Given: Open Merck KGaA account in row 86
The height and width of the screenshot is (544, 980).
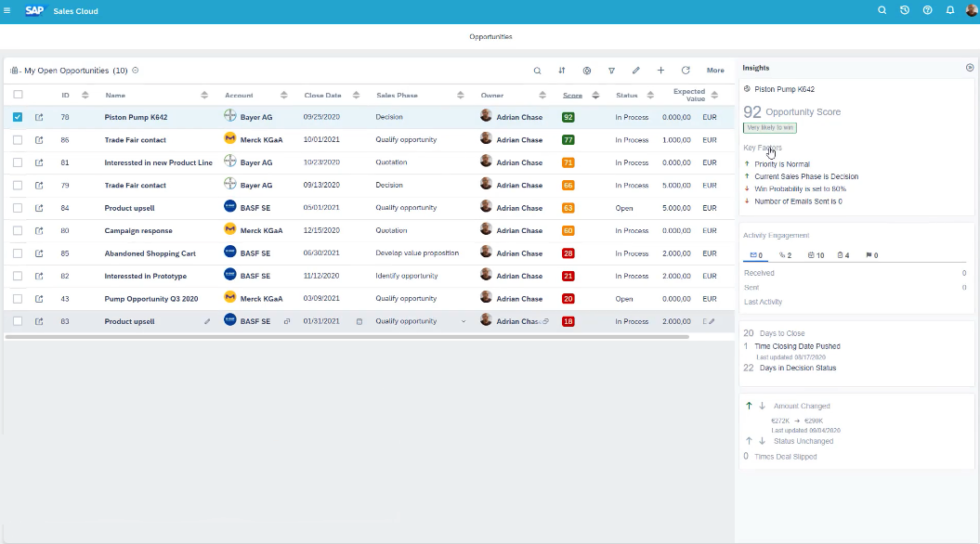Looking at the screenshot, I should (x=261, y=140).
